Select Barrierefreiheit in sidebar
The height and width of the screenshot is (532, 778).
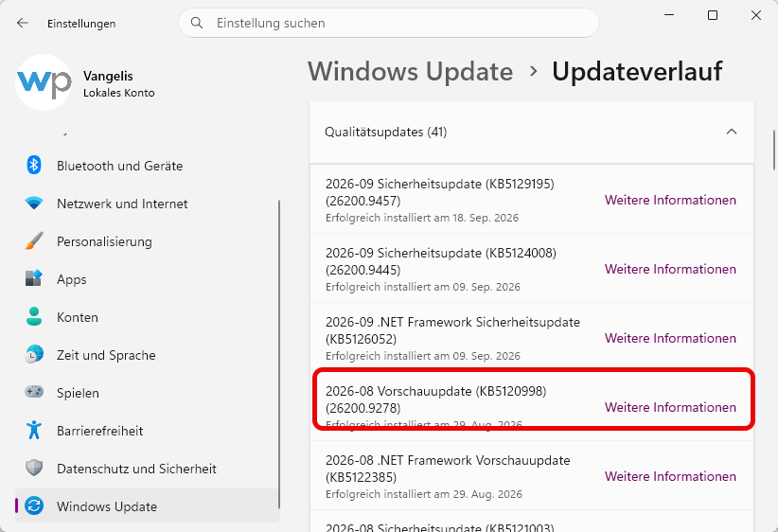pos(148,431)
